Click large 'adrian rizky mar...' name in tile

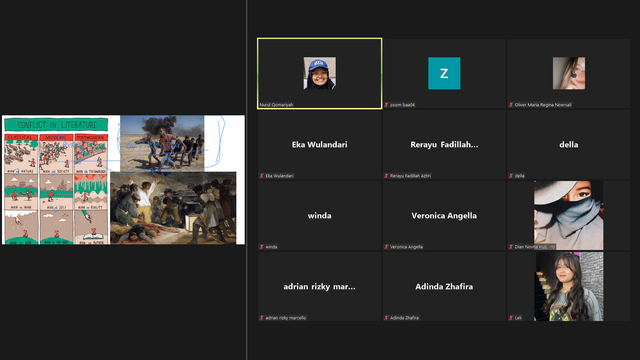[x=320, y=287]
